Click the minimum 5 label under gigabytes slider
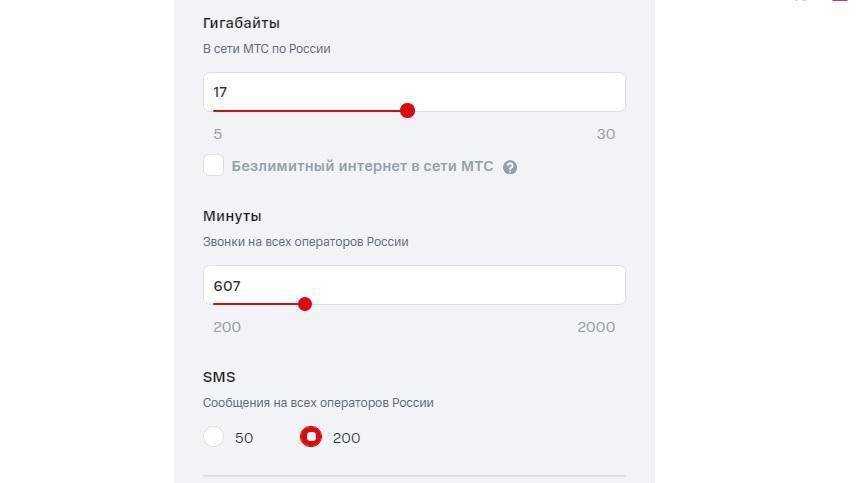865x483 pixels. [218, 134]
